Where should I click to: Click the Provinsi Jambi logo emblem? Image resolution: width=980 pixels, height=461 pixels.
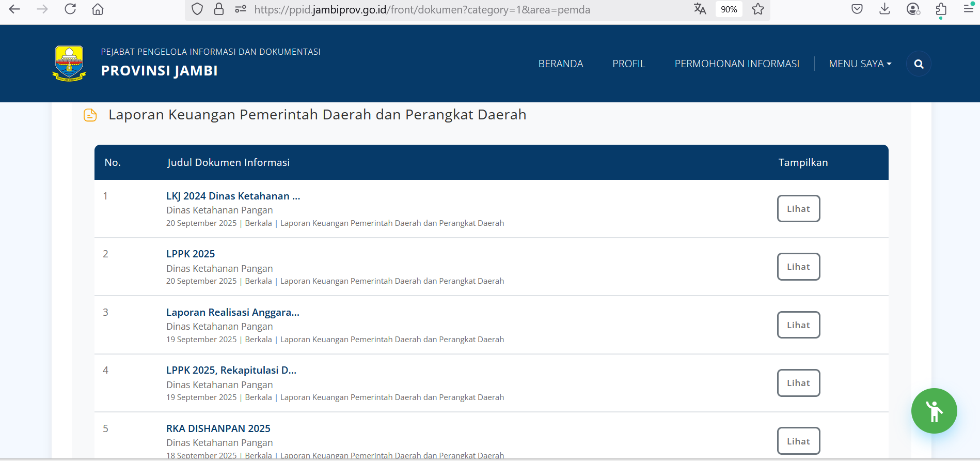(x=69, y=63)
